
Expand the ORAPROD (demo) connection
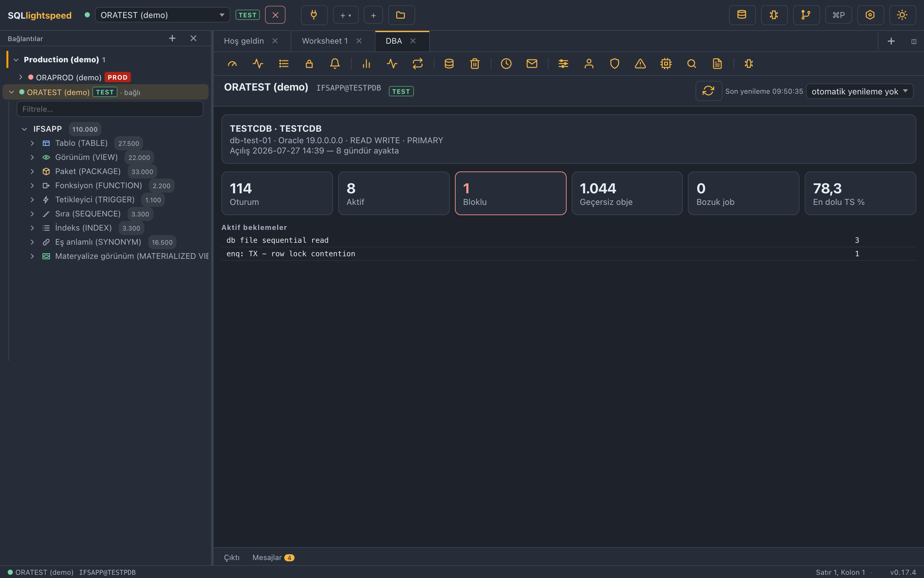pos(21,77)
